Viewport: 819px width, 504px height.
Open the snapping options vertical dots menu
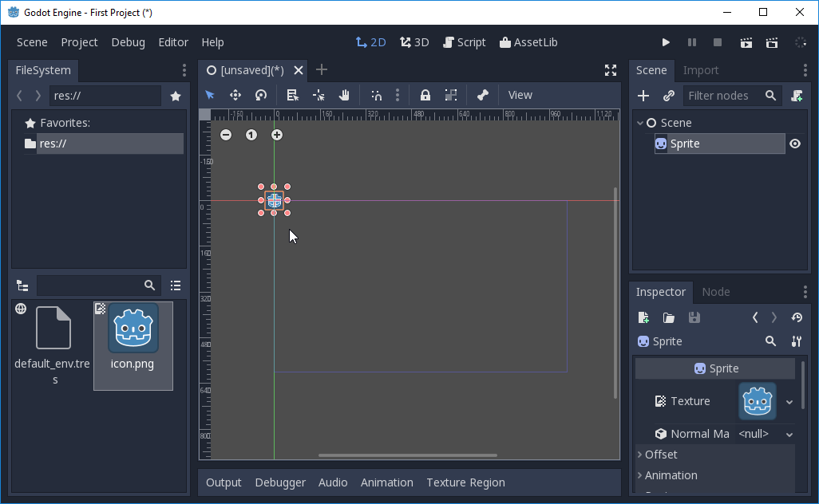click(x=398, y=95)
